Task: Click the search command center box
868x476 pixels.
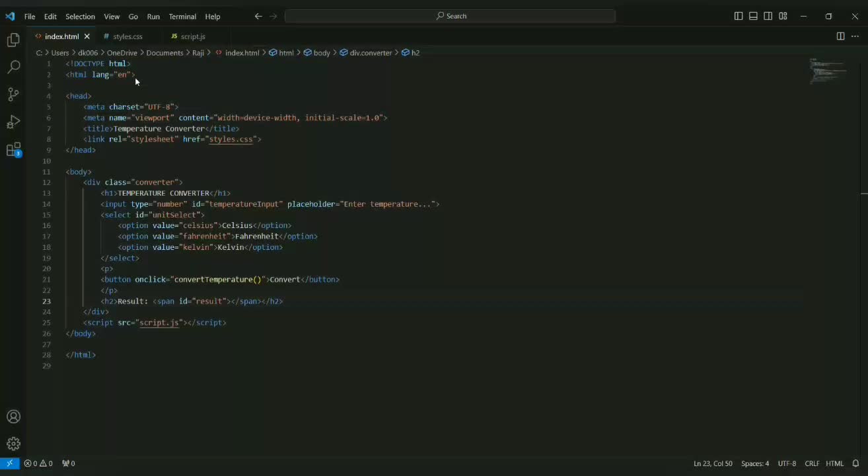Action: pos(451,16)
